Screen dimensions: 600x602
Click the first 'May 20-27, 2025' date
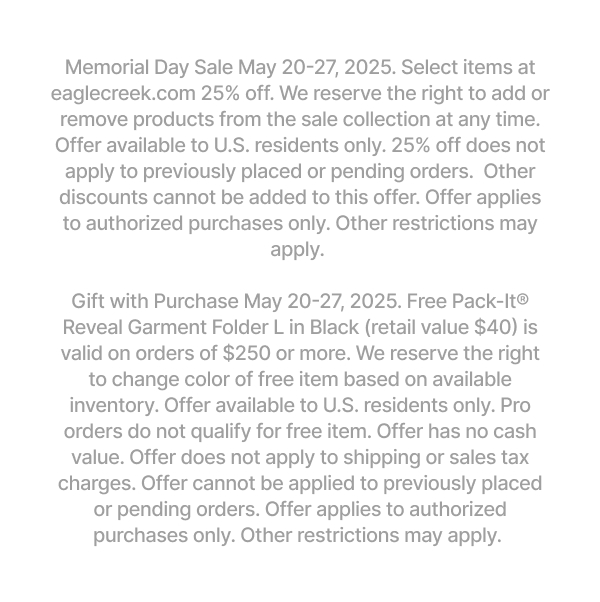(x=317, y=68)
